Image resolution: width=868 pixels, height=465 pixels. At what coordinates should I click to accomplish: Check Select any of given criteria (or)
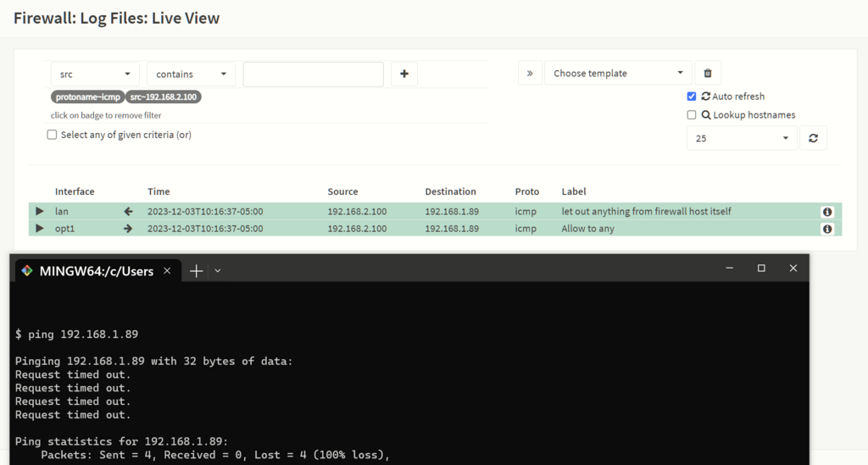(x=52, y=135)
